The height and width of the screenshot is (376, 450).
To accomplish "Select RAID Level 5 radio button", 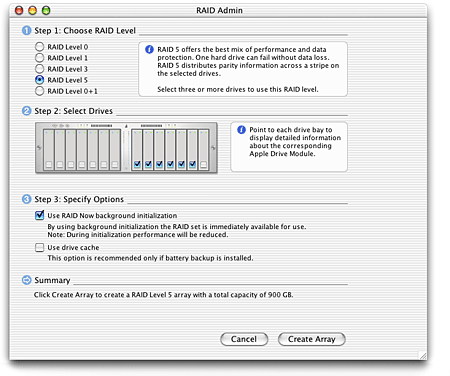I will pos(39,80).
